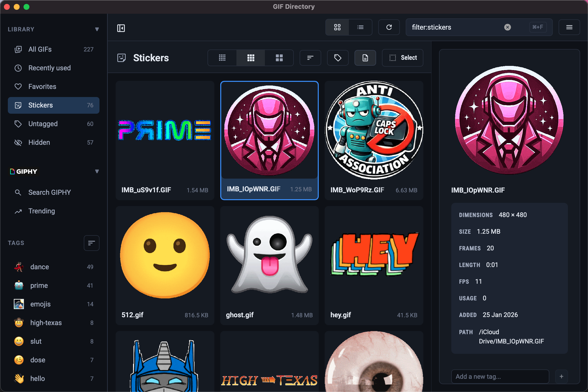This screenshot has height=392, width=588.
Task: Select the IMB_IOpWNR.GIF grid thumbnail
Action: click(269, 140)
